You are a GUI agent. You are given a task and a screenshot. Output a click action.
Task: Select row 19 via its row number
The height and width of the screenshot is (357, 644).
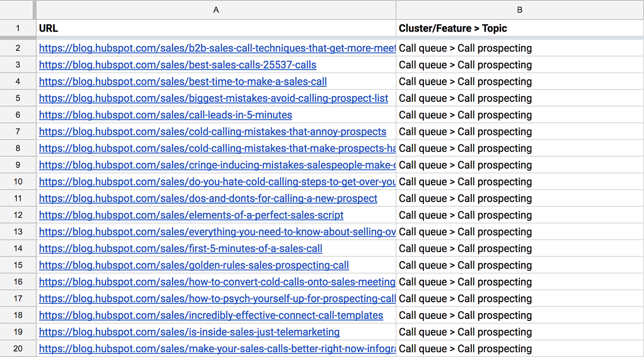pyautogui.click(x=18, y=332)
